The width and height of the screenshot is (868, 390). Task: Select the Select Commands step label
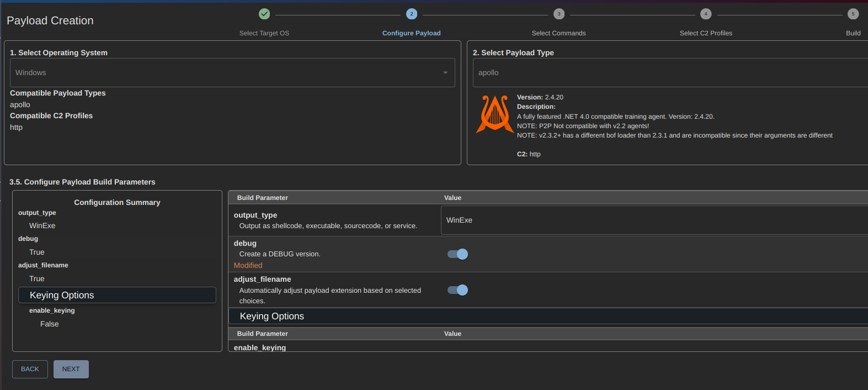[559, 33]
